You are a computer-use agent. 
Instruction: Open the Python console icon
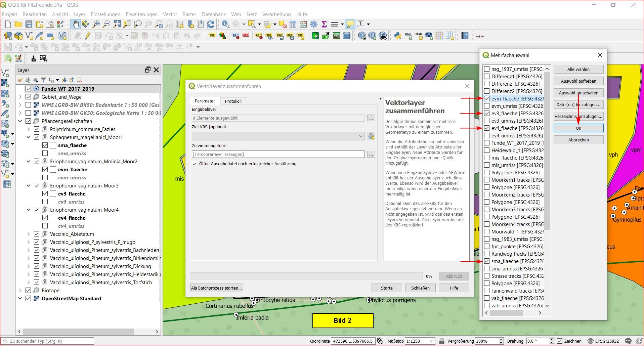(398, 36)
